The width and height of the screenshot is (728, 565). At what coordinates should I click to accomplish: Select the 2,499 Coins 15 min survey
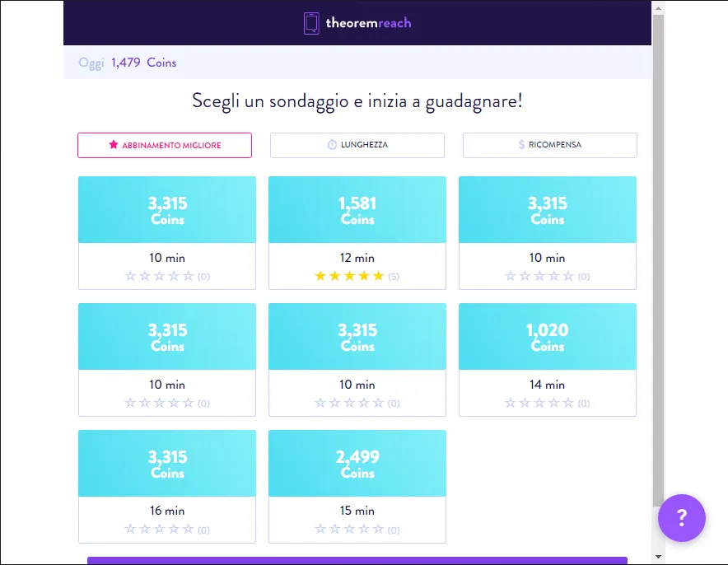[x=357, y=486]
